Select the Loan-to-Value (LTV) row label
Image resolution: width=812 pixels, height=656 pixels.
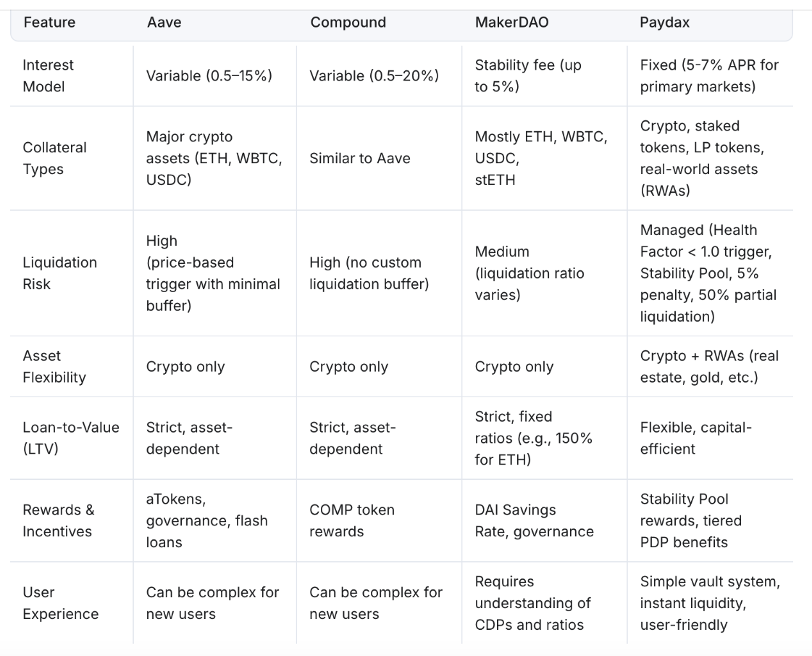tap(71, 438)
